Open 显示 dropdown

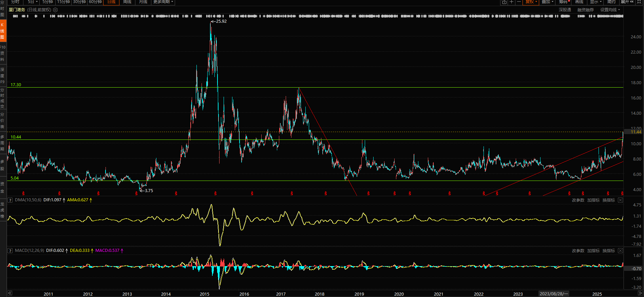tap(595, 2)
